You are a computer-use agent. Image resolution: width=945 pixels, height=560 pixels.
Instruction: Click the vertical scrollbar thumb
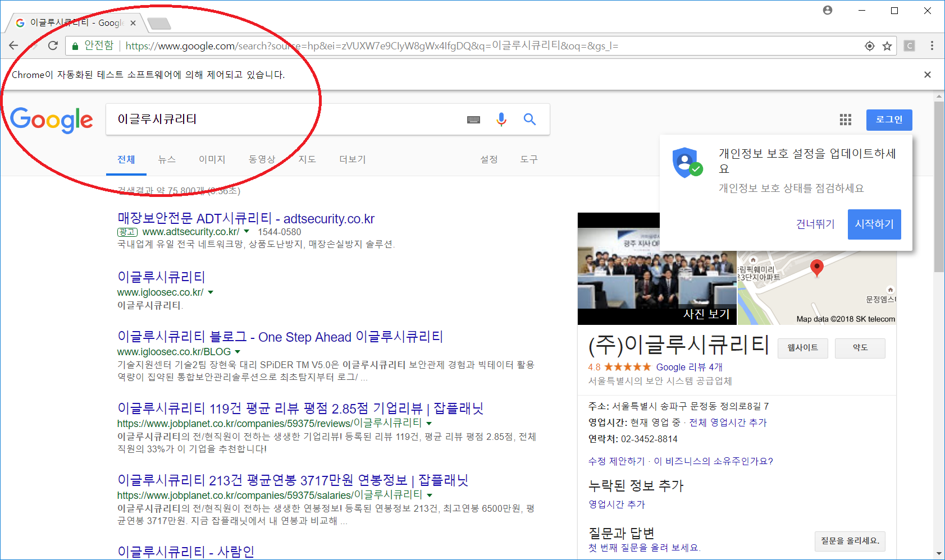point(939,187)
